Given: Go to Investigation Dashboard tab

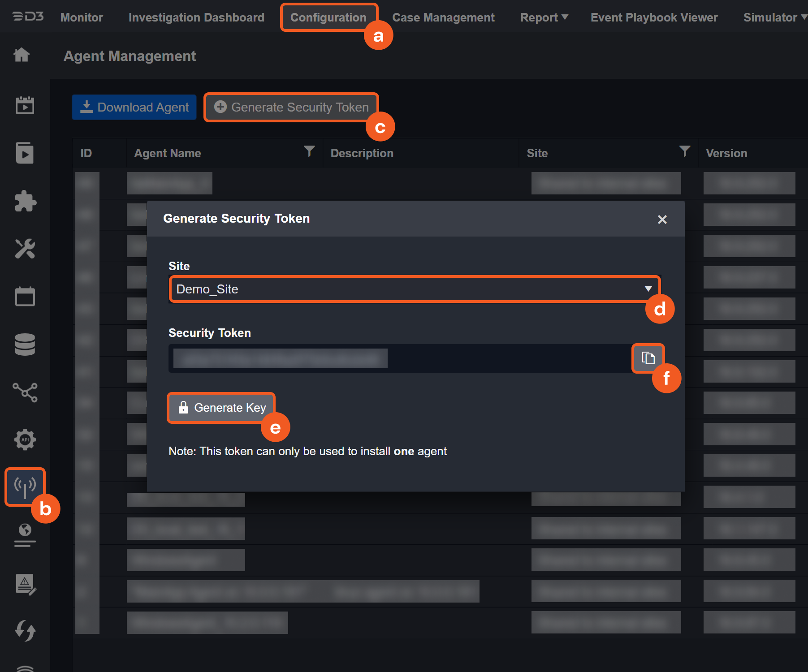Looking at the screenshot, I should pos(196,17).
